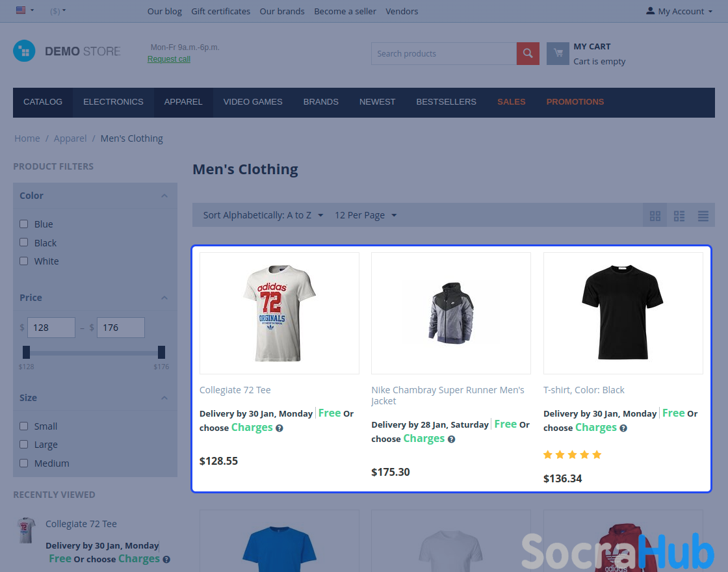The image size is (728, 572).
Task: Enable the Small size filter
Action: 23,426
